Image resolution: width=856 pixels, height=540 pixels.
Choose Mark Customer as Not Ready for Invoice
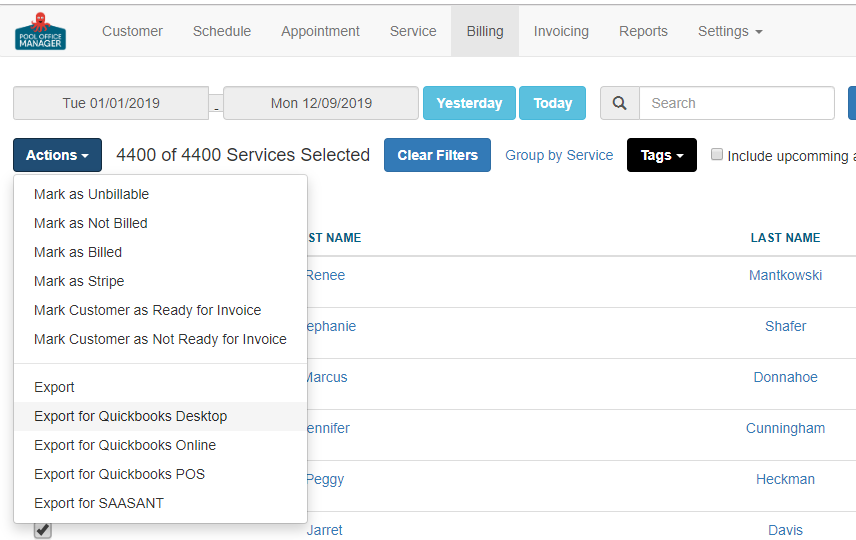[160, 339]
